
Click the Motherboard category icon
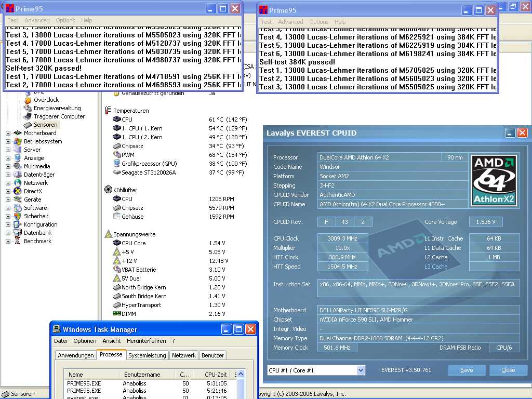(x=18, y=133)
